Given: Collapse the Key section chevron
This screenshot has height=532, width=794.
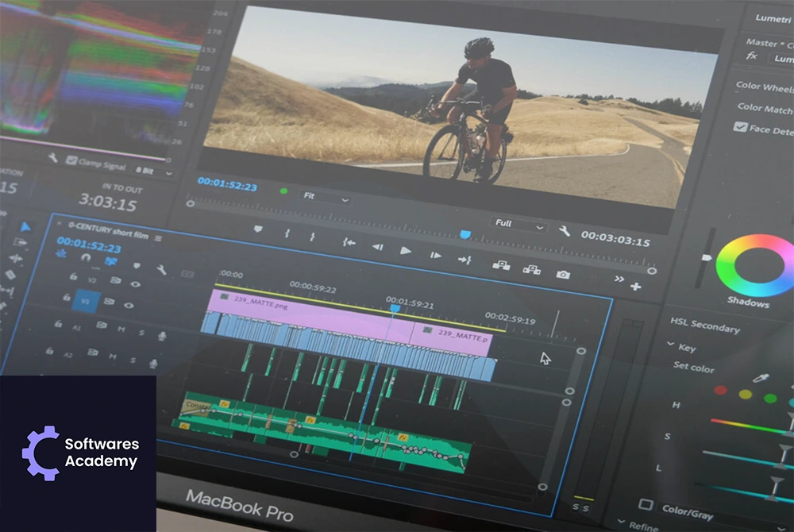Looking at the screenshot, I should click(671, 344).
